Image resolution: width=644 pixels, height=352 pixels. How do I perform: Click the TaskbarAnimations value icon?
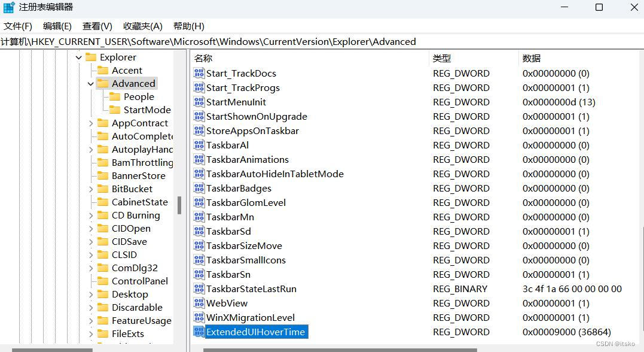coord(199,160)
